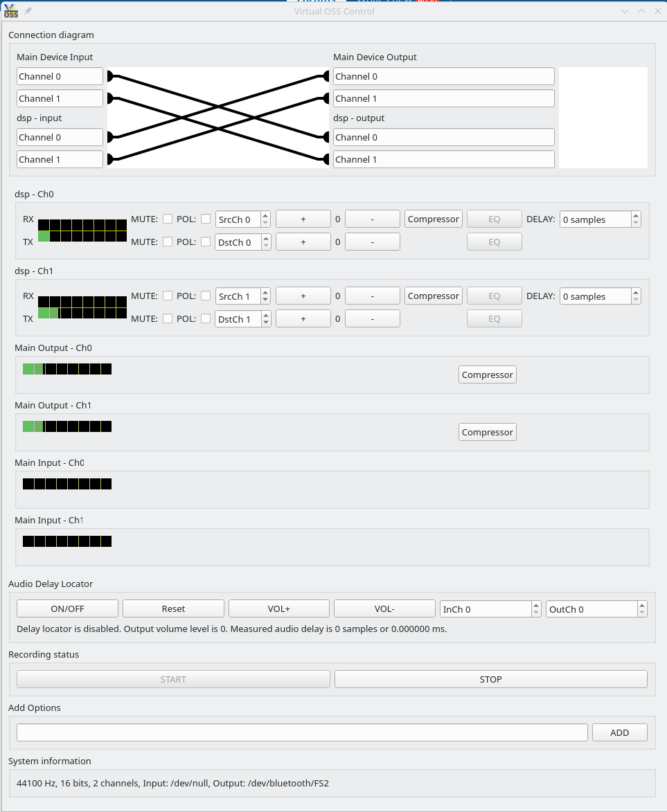Open the Compressor for dsp Ch0

(x=433, y=219)
